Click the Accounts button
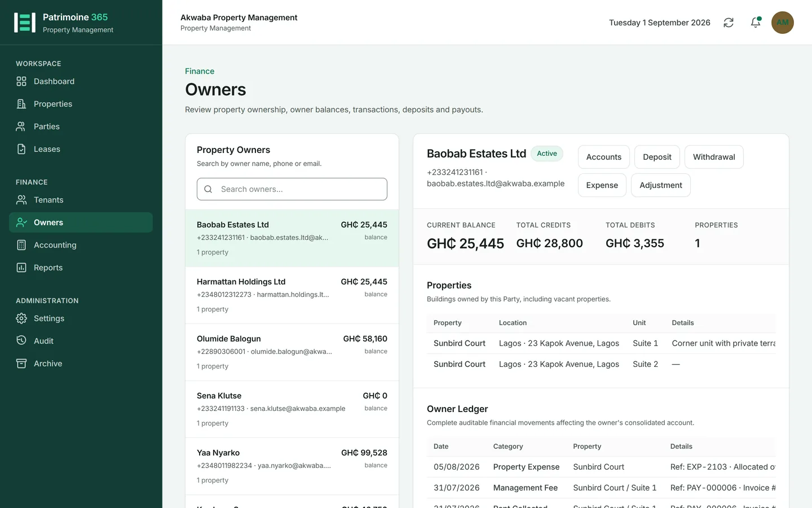The image size is (812, 508). pos(603,157)
